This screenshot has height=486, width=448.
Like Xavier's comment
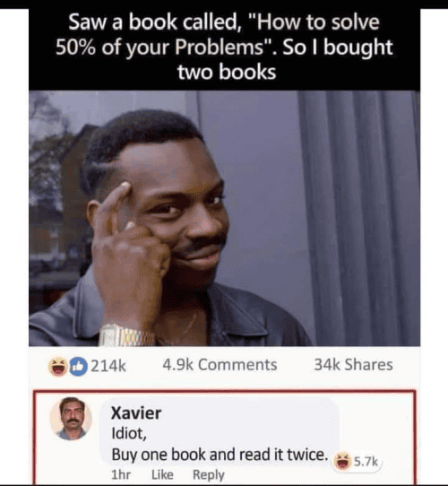coord(162,475)
